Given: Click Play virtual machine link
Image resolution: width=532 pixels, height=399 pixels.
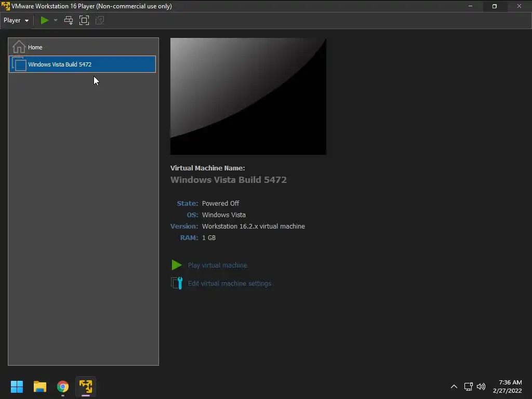Looking at the screenshot, I should click(218, 265).
